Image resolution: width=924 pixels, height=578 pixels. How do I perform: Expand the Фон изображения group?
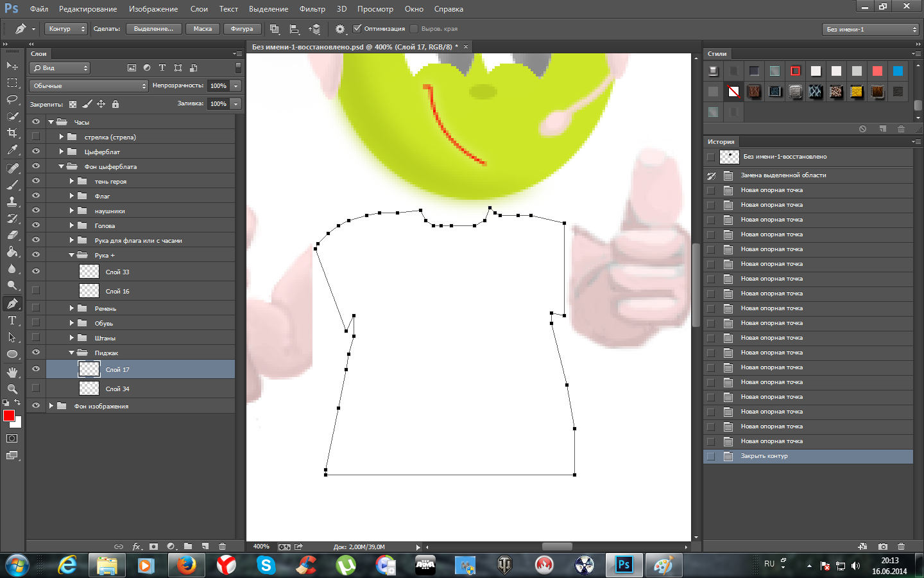(51, 406)
